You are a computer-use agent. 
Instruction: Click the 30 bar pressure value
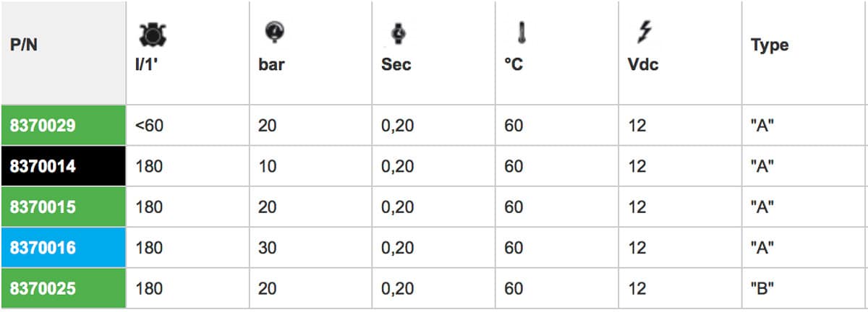268,248
